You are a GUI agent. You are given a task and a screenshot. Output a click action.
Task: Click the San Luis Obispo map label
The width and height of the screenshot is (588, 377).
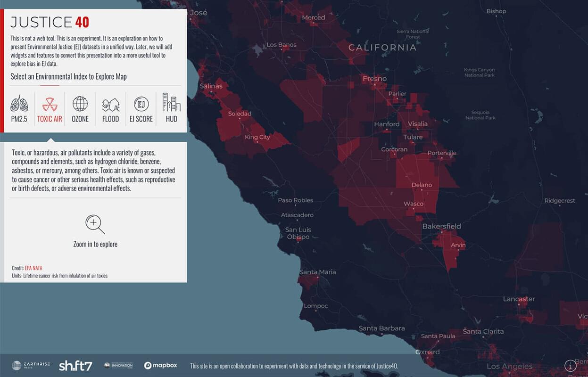click(298, 233)
